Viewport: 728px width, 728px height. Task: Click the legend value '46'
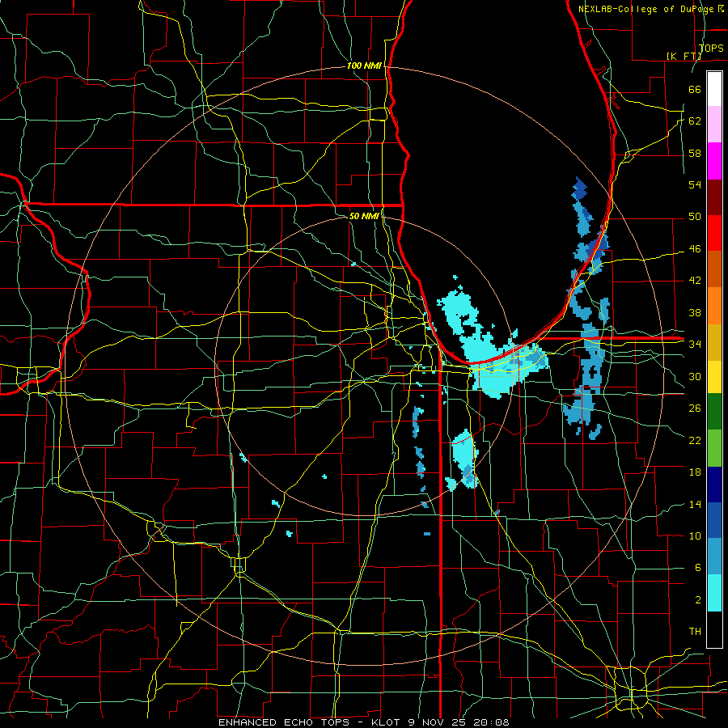(695, 249)
